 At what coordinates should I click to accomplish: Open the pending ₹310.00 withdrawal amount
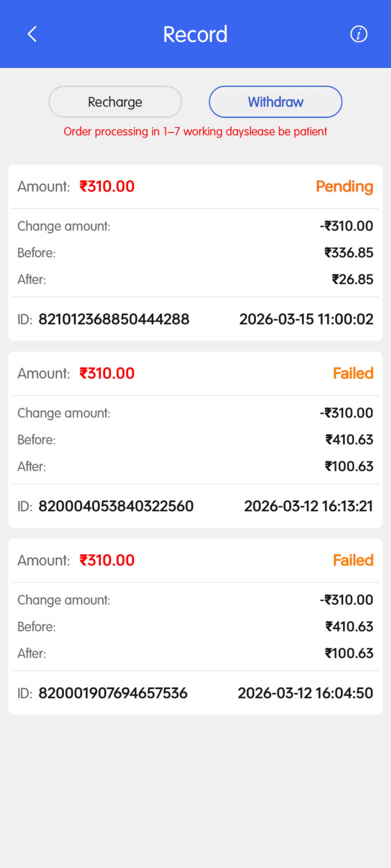point(107,187)
